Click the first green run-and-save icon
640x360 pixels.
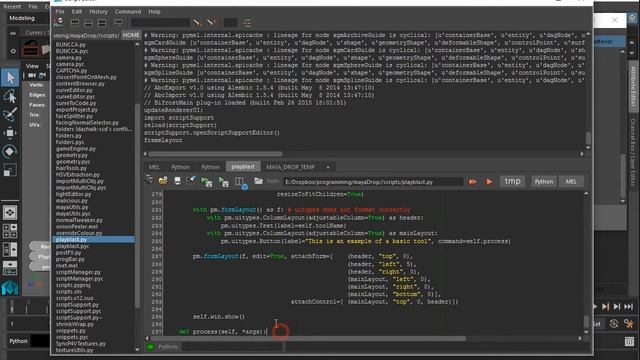[x=207, y=181]
